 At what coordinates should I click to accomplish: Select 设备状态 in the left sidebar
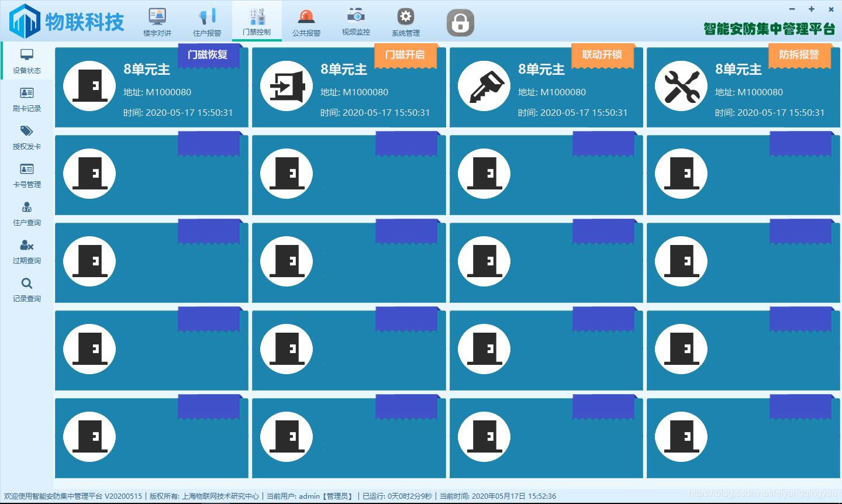(x=27, y=61)
